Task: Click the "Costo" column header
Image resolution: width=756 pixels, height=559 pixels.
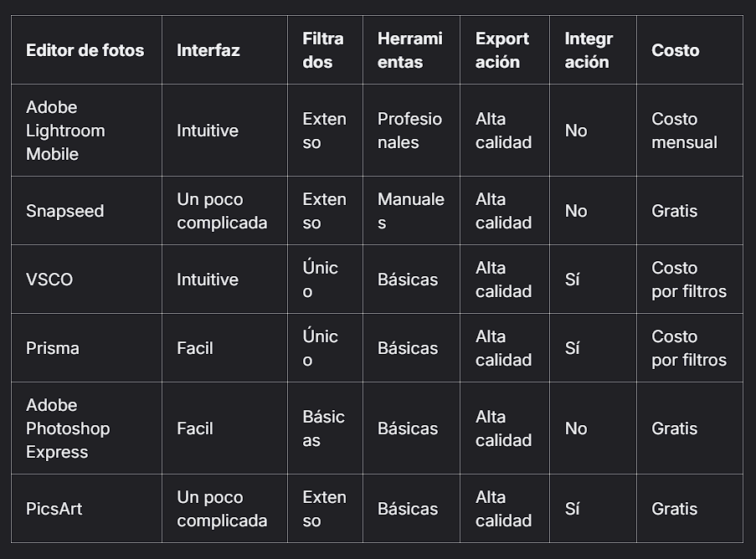Action: click(675, 50)
